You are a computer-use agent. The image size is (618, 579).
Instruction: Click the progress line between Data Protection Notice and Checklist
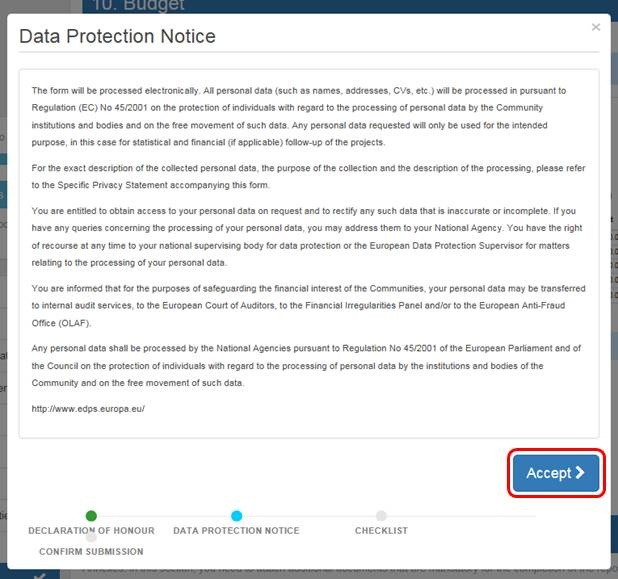[308, 516]
